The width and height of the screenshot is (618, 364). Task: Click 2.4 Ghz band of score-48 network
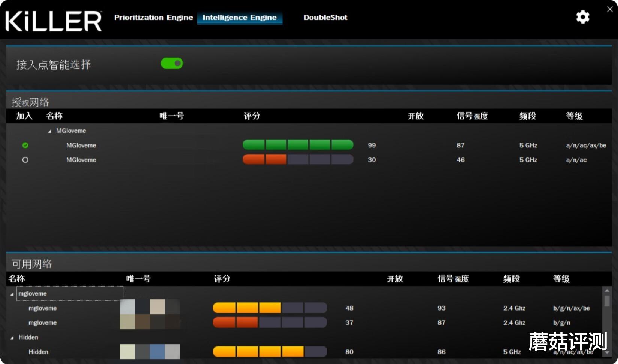pyautogui.click(x=514, y=308)
